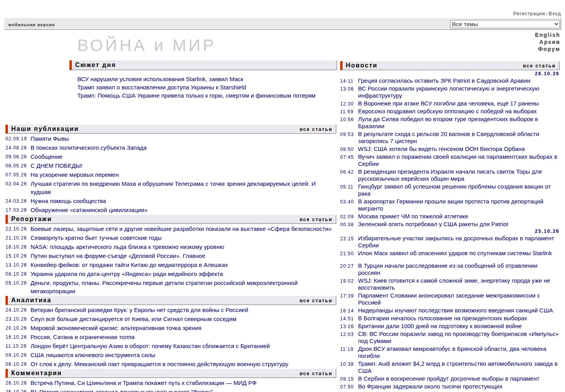Open 'Илон Маск заявил об опасениях' news
Viewport: 565px width, 392px height.
pos(455,253)
